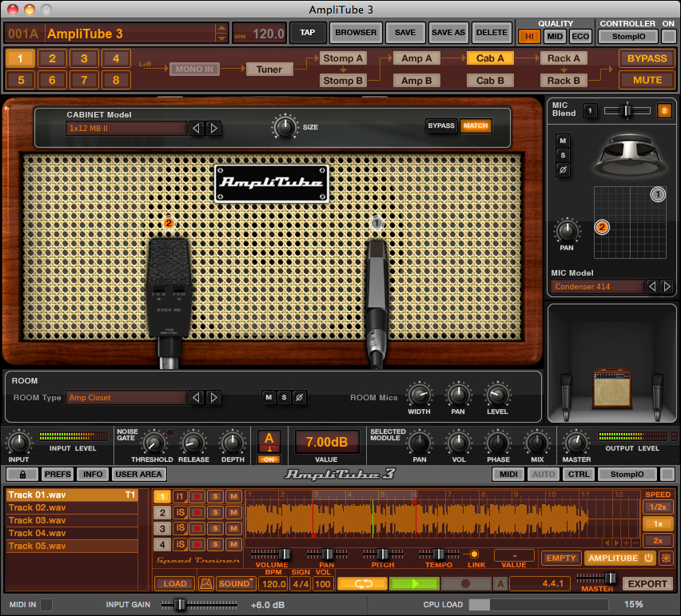Toggle the loop playback button

(363, 584)
